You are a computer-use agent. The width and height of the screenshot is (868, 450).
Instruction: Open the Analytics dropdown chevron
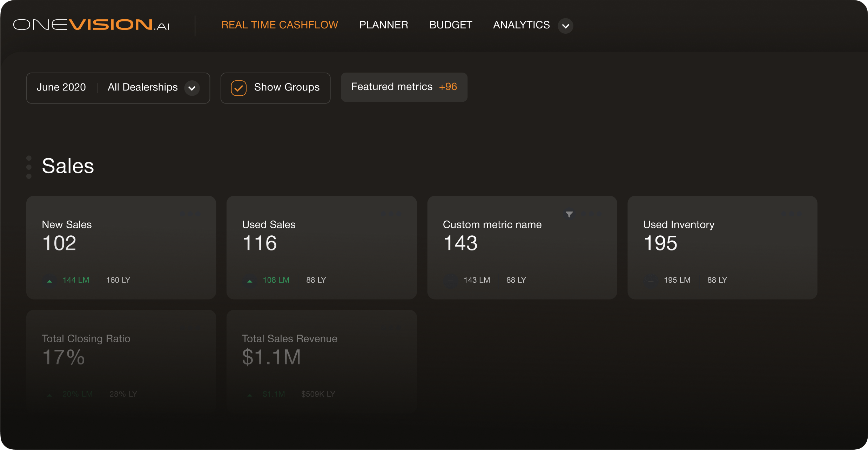coord(565,26)
